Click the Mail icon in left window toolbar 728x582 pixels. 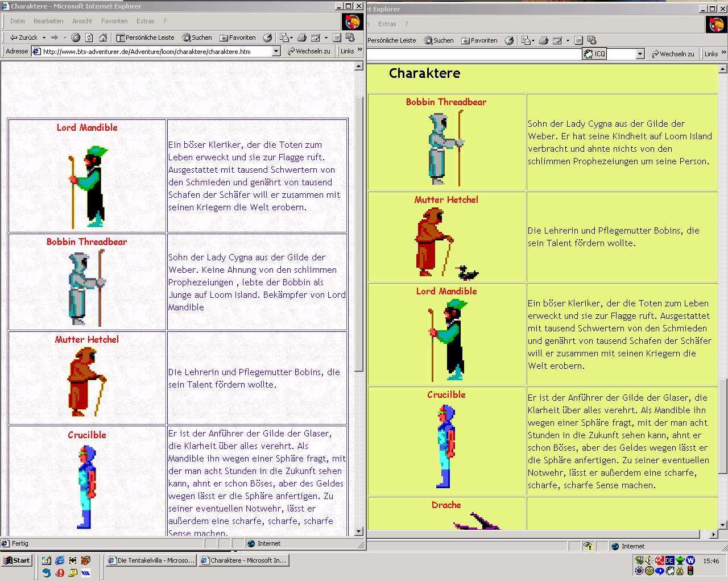(x=284, y=38)
